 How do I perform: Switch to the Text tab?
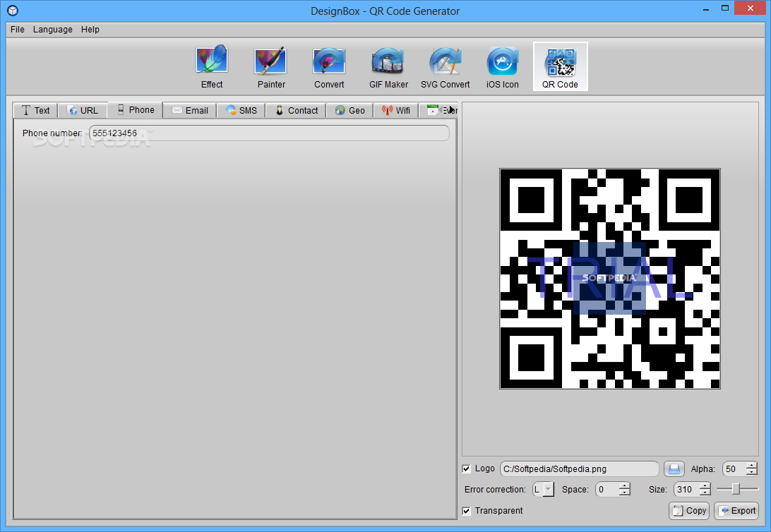click(x=35, y=111)
